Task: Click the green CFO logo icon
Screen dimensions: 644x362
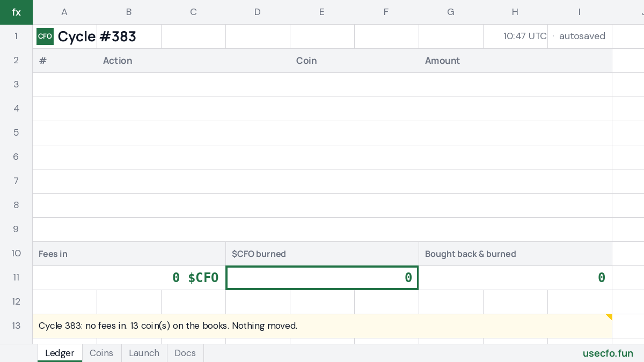Action: coord(45,36)
